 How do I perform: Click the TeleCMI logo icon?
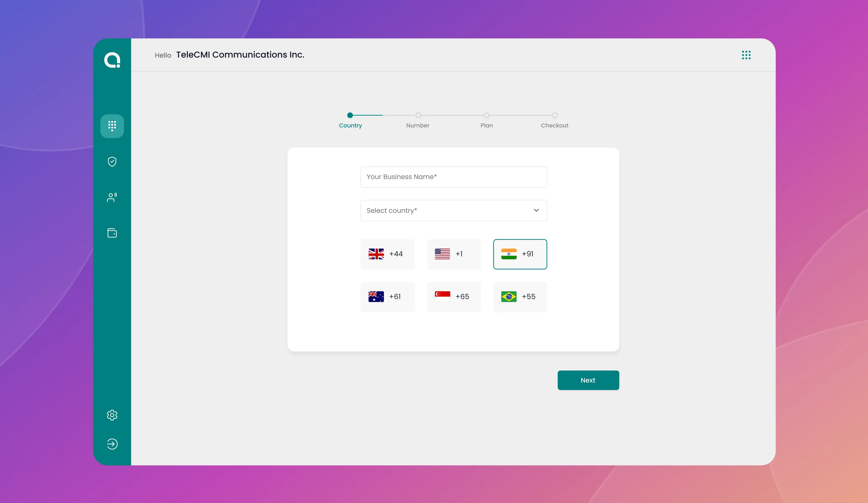tap(112, 60)
